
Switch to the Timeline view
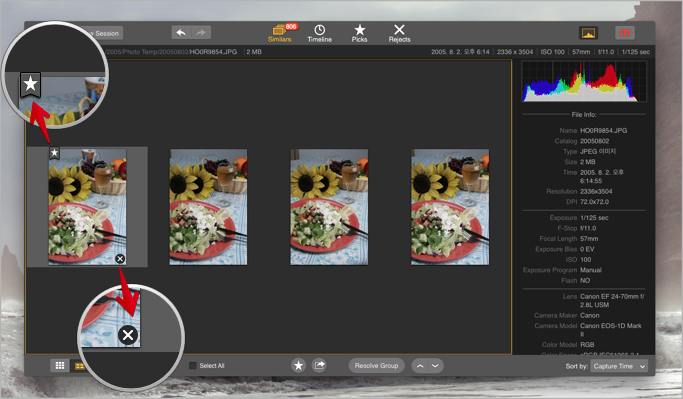click(x=319, y=34)
